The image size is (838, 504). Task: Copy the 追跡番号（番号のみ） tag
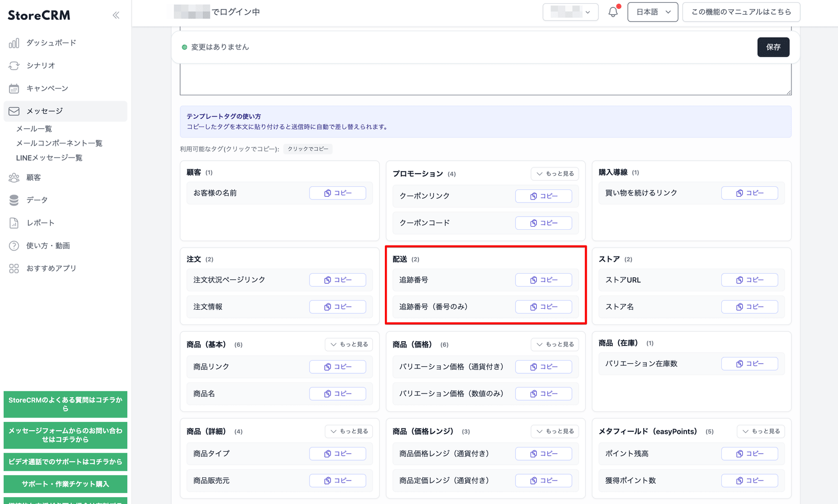pyautogui.click(x=544, y=307)
